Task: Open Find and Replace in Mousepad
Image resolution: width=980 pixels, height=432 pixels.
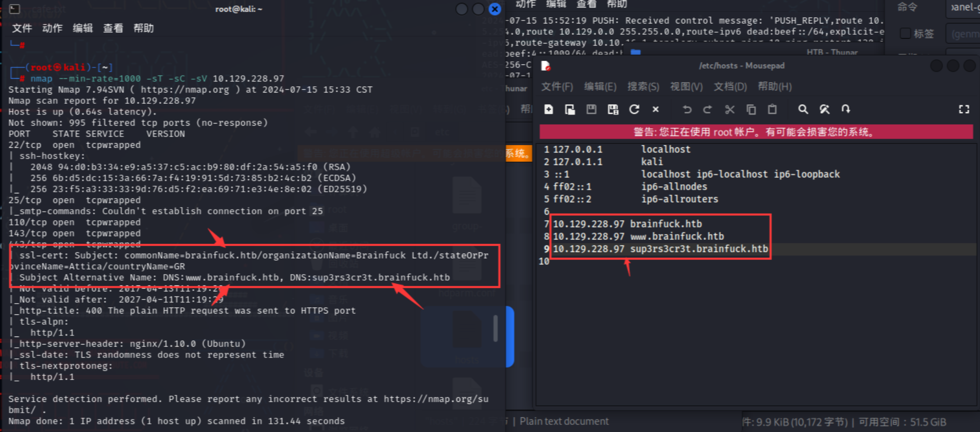Action: (824, 109)
